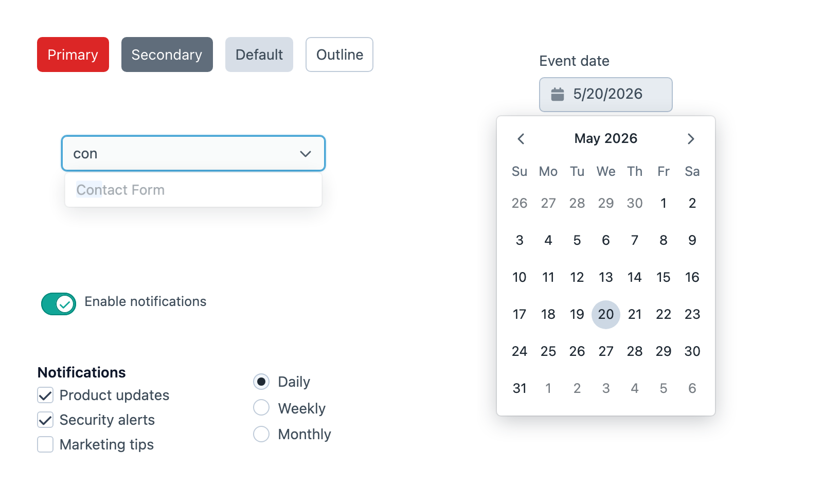Pick May 21 in the calendar
Viewport: 823px width, 504px height.
click(x=635, y=314)
